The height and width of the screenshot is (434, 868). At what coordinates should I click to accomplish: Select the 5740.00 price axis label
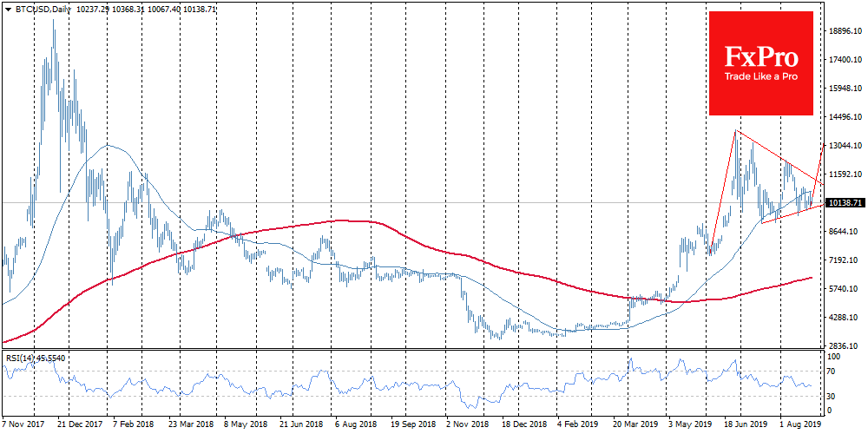[x=844, y=289]
